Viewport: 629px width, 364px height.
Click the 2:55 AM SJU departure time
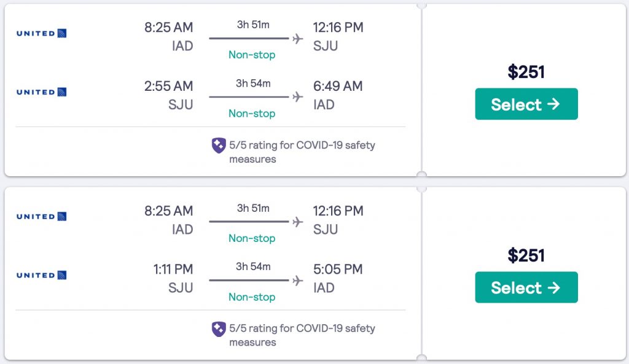pyautogui.click(x=168, y=86)
